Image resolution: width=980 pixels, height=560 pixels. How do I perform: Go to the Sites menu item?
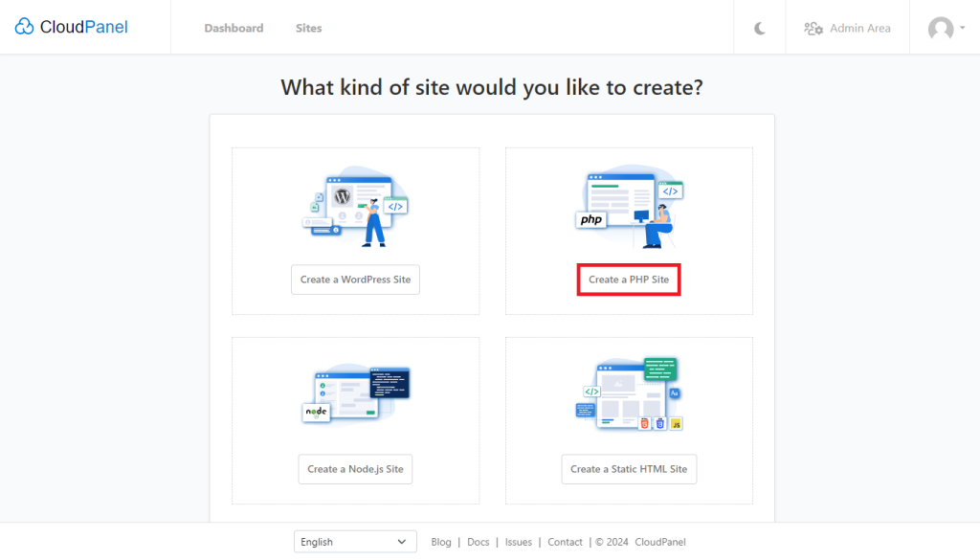click(x=309, y=28)
